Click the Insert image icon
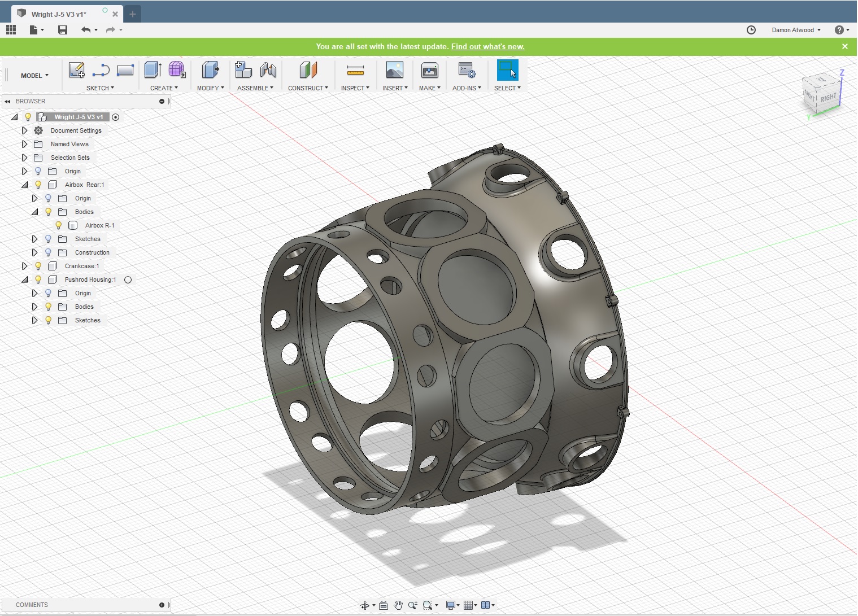858x616 pixels. (395, 70)
